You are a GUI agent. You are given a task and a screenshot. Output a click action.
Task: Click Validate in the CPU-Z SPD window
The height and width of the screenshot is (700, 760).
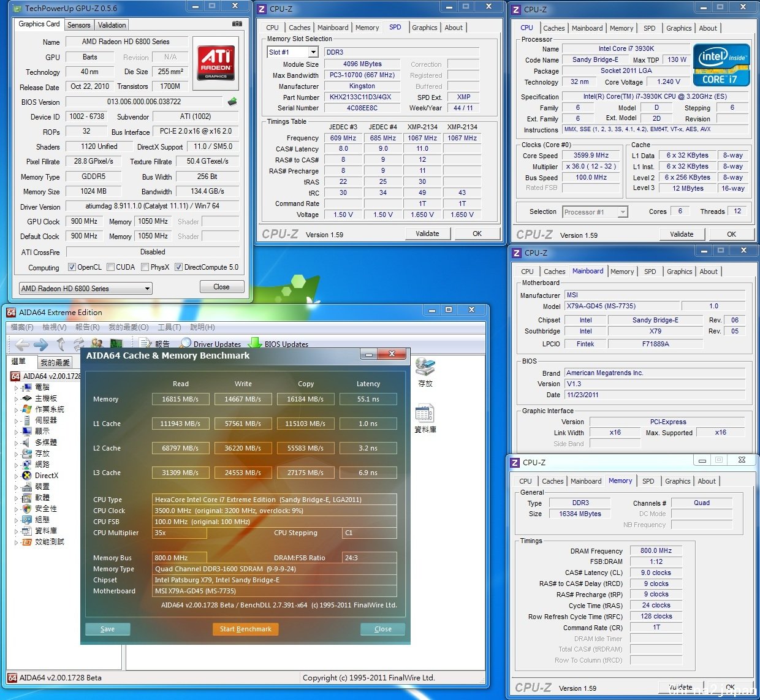click(x=427, y=234)
